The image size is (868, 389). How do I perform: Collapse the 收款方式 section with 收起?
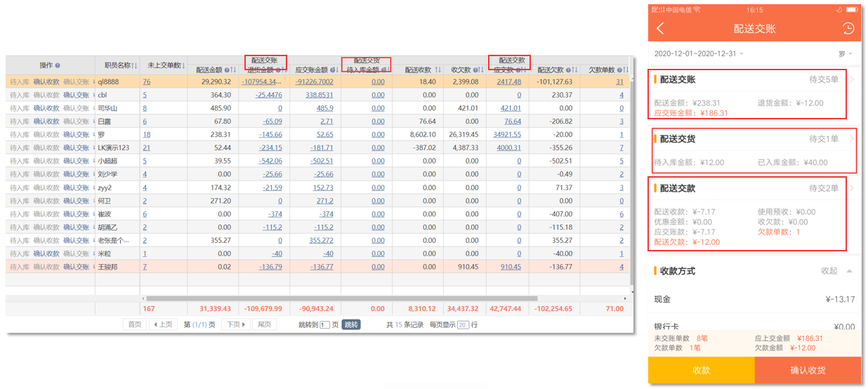tap(836, 271)
